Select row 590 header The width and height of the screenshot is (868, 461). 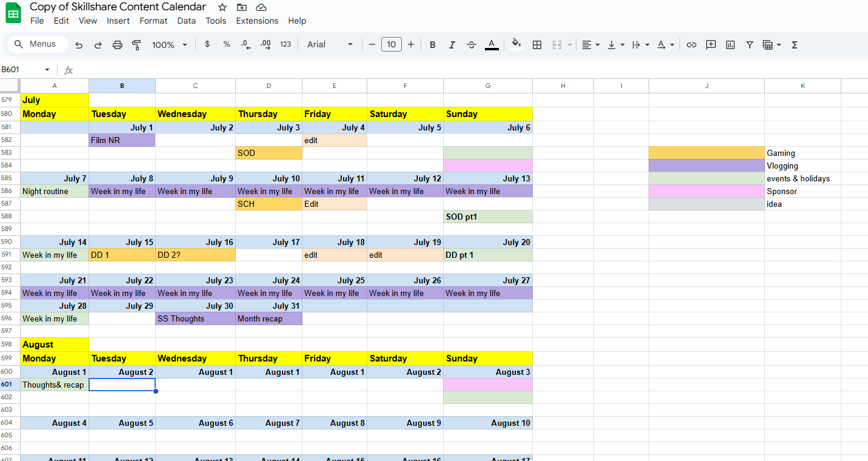coord(10,242)
